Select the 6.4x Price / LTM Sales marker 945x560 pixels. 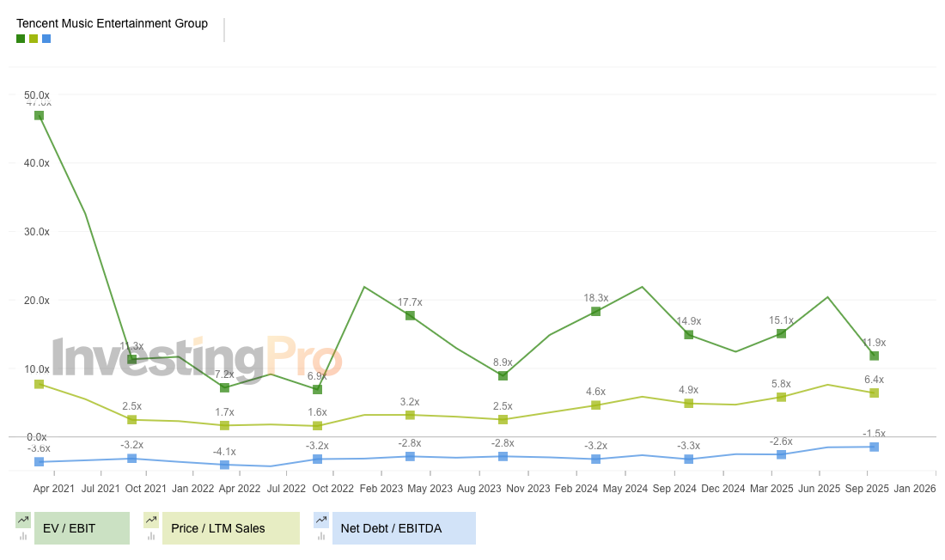pos(874,393)
